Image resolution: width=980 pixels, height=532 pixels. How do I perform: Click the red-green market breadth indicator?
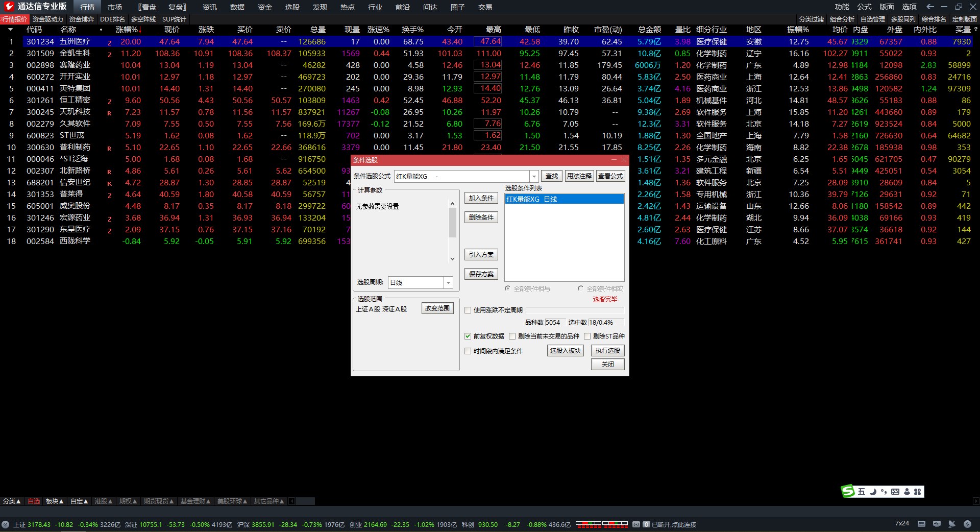601,524
